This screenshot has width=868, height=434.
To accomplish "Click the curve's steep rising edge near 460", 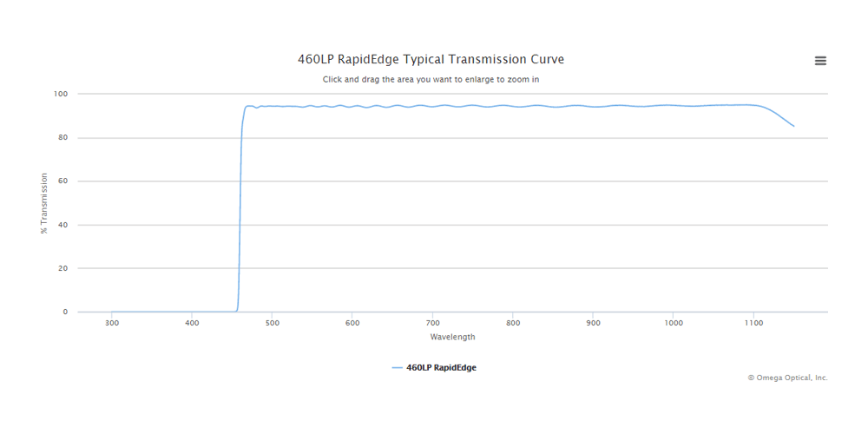I will (240, 210).
